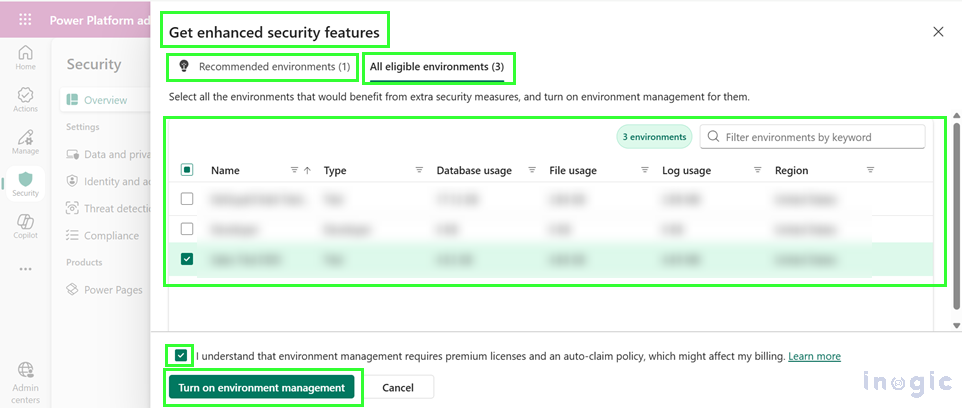The width and height of the screenshot is (962, 408).
Task: Open Actions in the left navigation
Action: [x=25, y=100]
